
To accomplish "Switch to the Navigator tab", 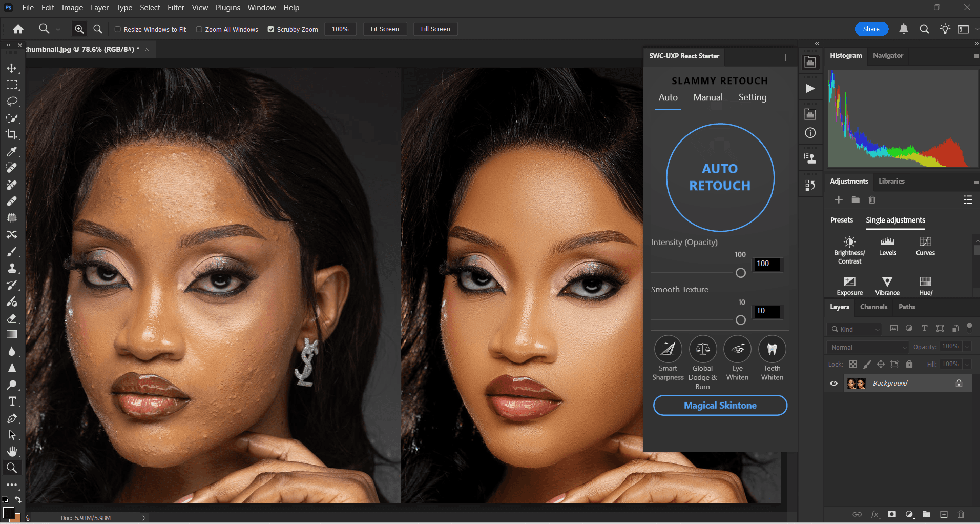I will (888, 55).
